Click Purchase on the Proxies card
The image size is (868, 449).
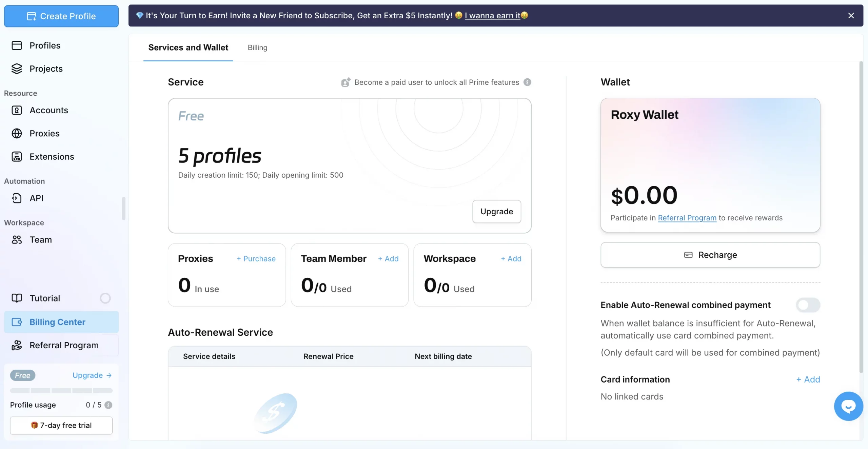click(x=256, y=259)
